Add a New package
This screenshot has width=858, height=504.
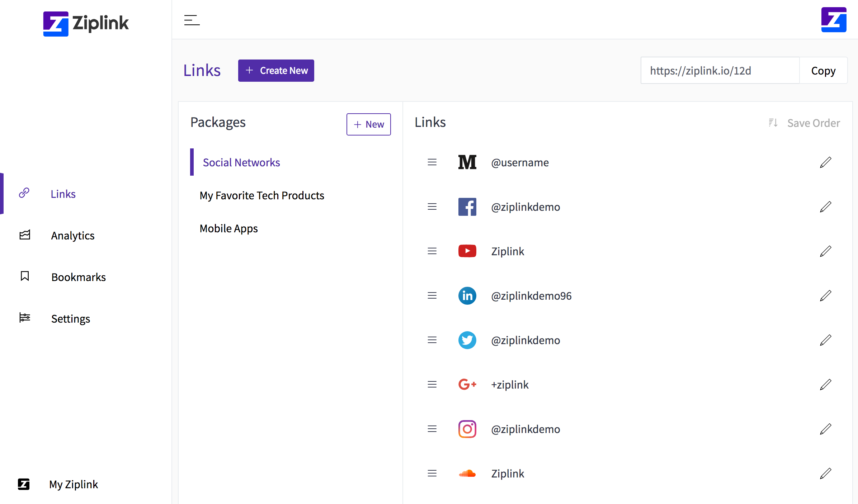coord(369,124)
